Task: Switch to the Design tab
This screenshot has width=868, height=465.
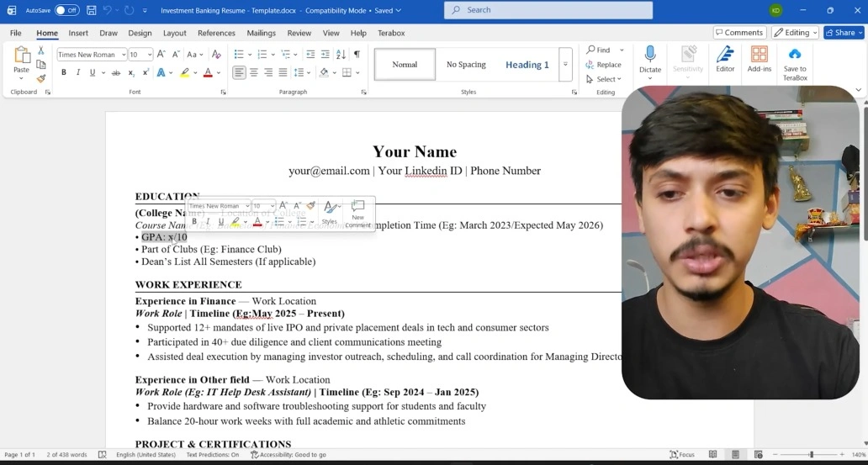Action: click(140, 33)
